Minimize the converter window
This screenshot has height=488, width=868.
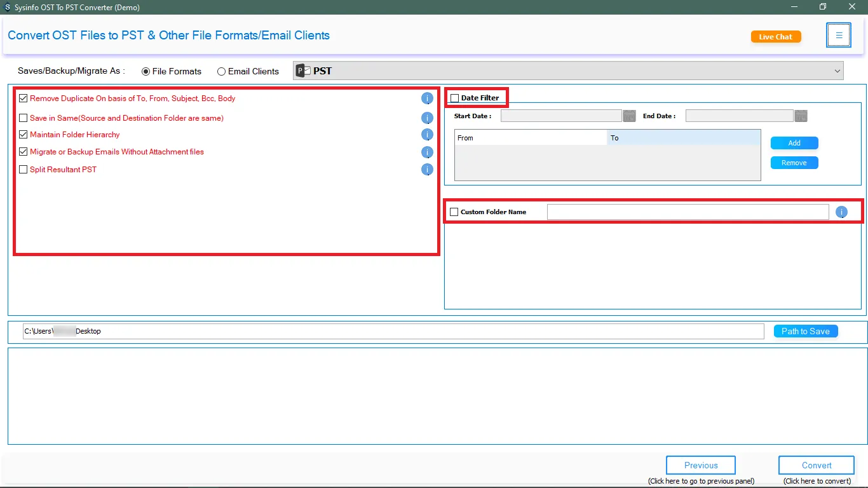[794, 7]
